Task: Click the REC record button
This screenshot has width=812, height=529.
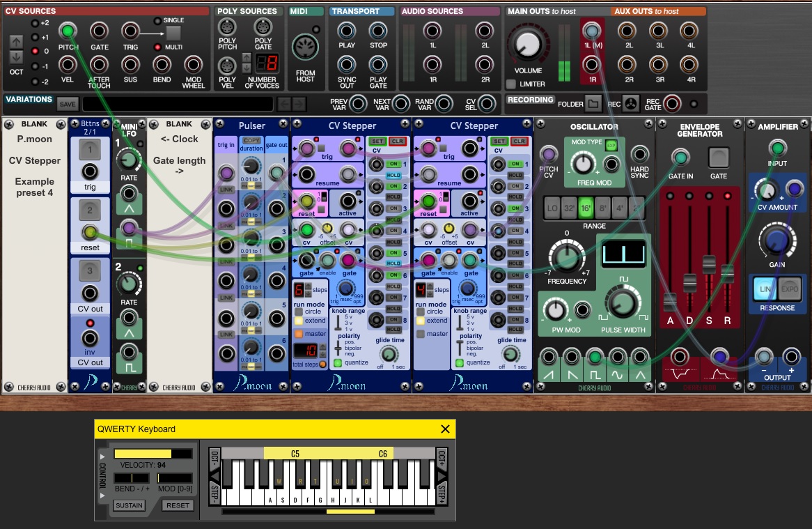Action: pyautogui.click(x=631, y=105)
